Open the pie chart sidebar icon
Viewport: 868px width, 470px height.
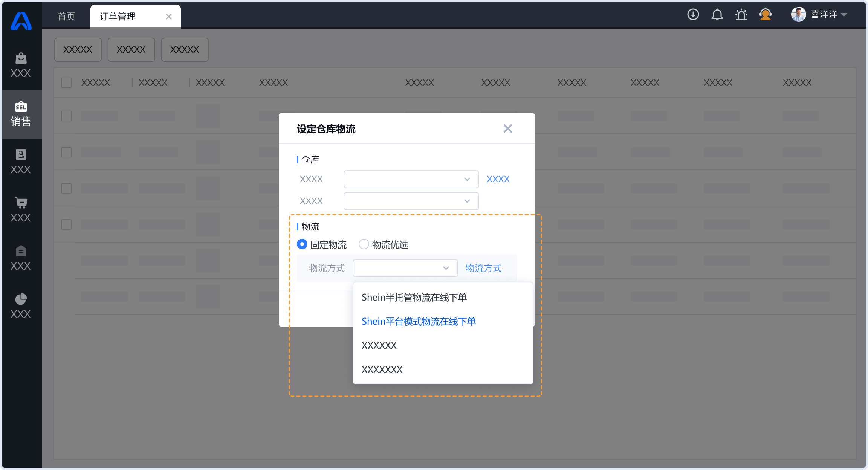pos(21,306)
